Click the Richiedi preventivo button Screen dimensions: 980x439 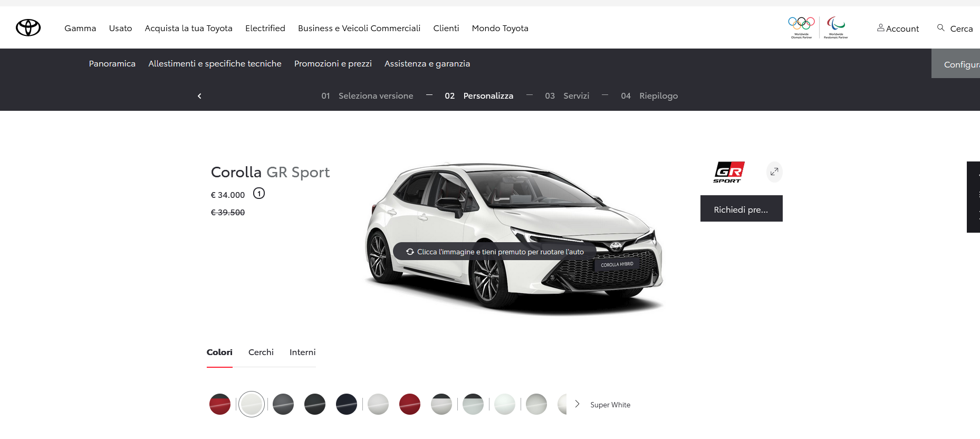click(742, 208)
